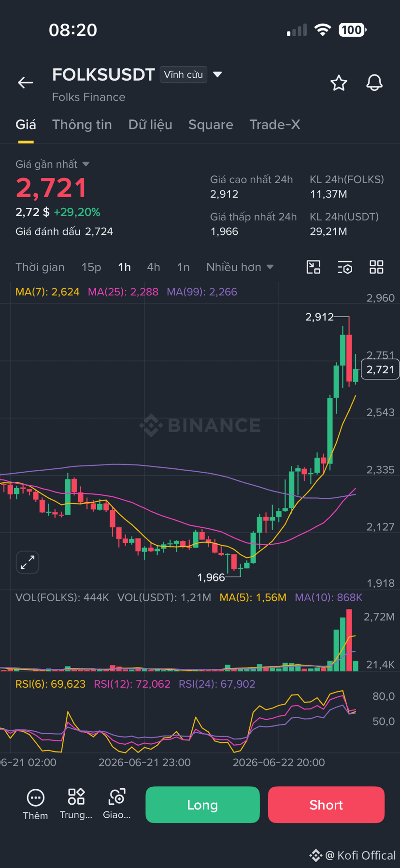
Task: Expand chart to fullscreen with arrows icon
Action: pos(28,562)
